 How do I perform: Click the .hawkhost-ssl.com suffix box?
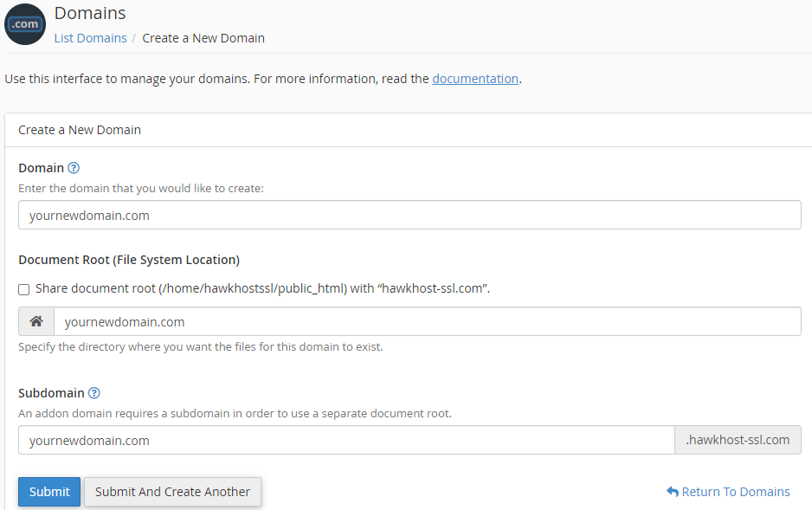point(738,440)
